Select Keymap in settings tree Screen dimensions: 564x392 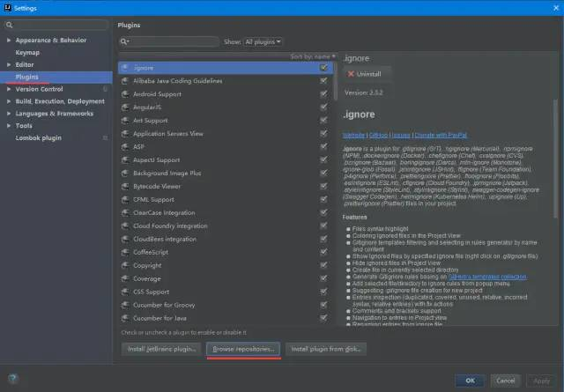(x=27, y=53)
